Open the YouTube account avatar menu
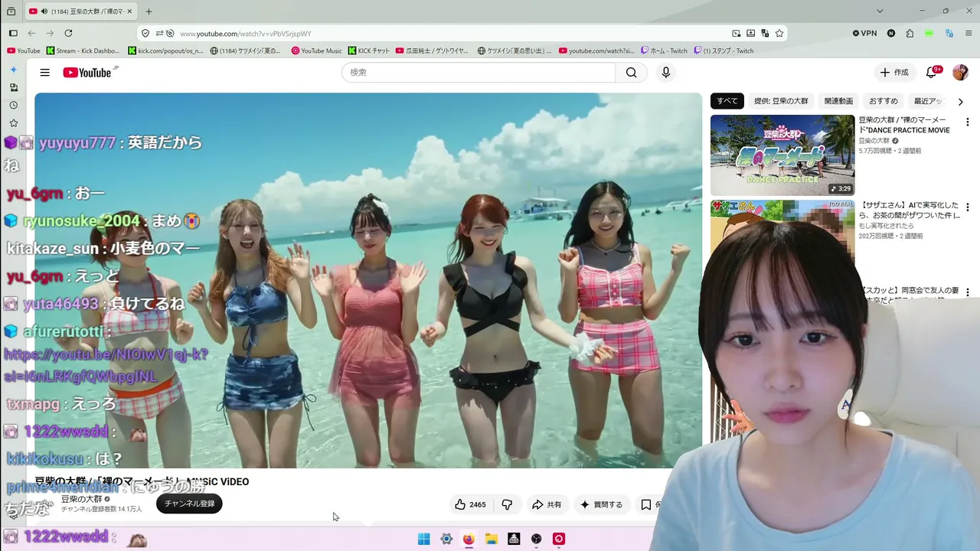Image resolution: width=980 pixels, height=551 pixels. 960,73
